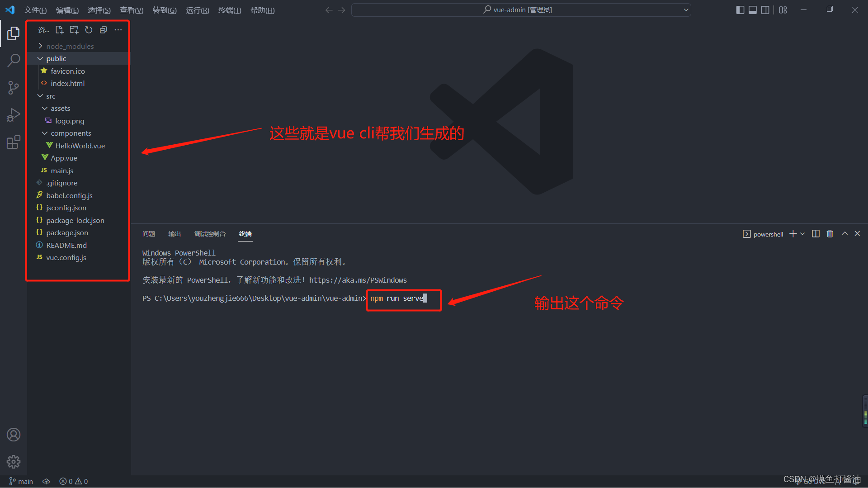Select the powershell terminal instance

(x=763, y=234)
